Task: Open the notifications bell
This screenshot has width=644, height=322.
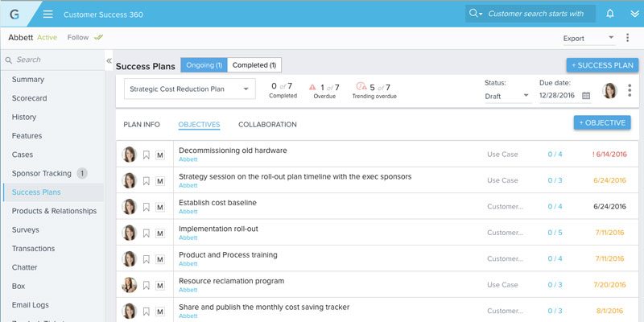Action: [x=610, y=14]
